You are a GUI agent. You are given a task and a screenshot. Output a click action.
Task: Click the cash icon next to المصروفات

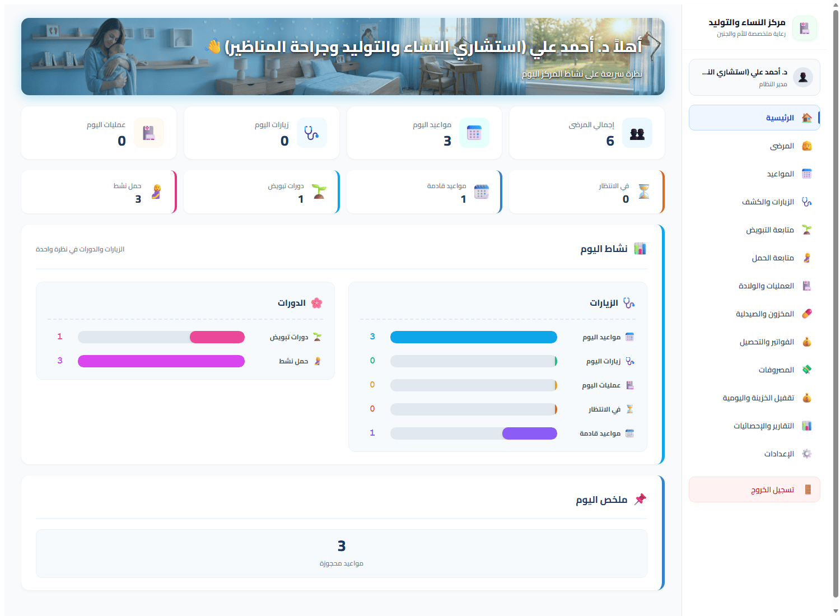coord(807,370)
